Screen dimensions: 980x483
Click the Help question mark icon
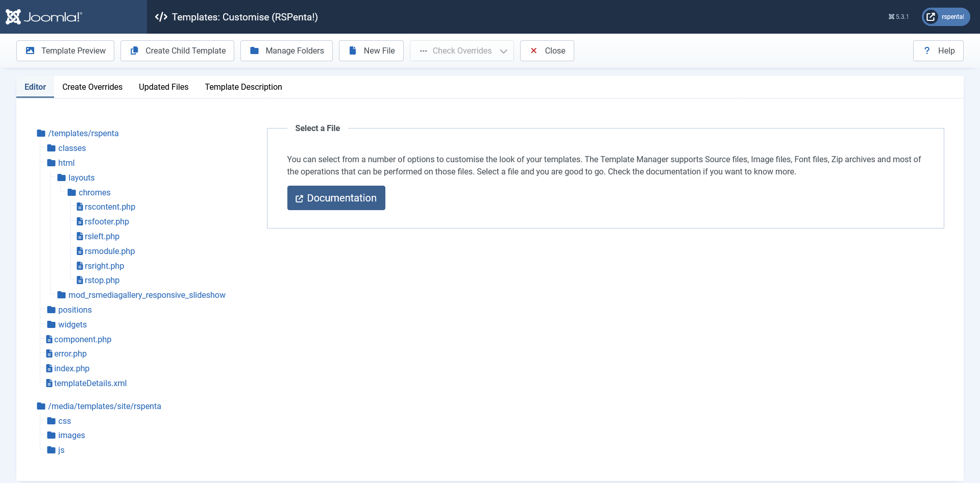click(926, 50)
